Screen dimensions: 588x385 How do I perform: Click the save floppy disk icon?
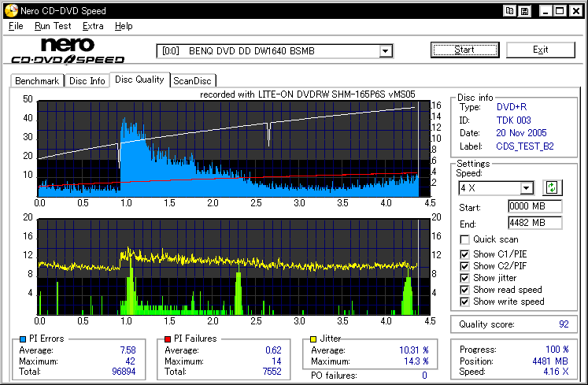tap(524, 11)
